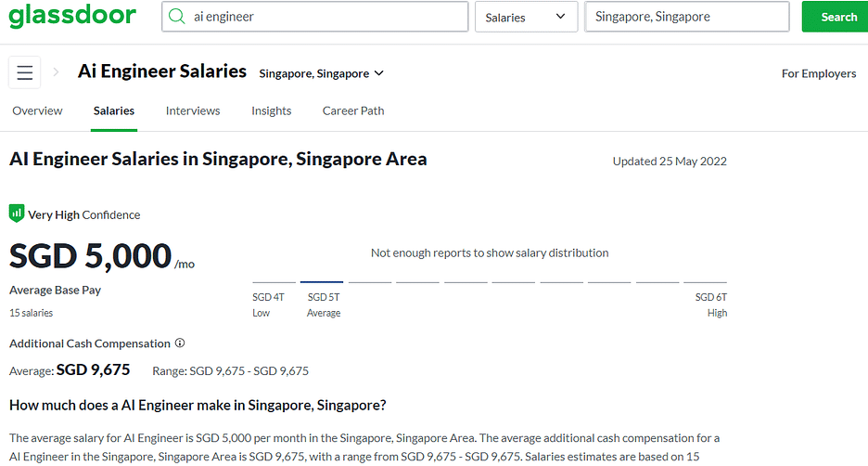868x466 pixels.
Task: Open the Insights tab
Action: pos(271,110)
